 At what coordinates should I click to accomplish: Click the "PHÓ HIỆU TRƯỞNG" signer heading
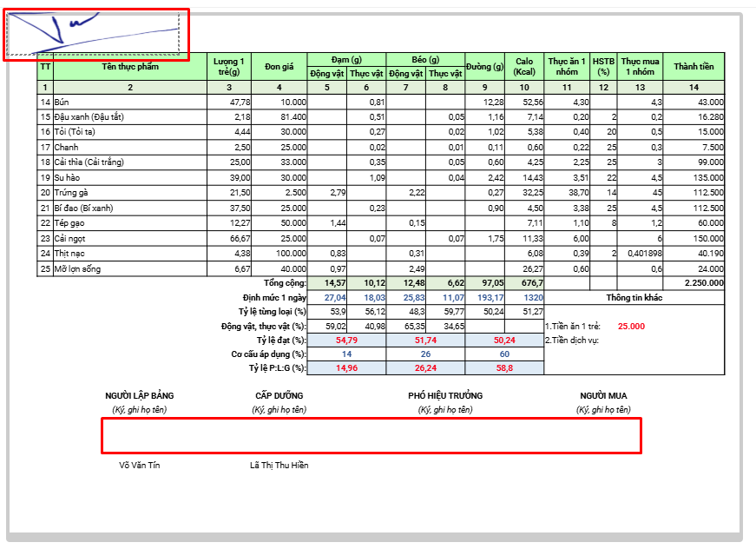click(445, 396)
